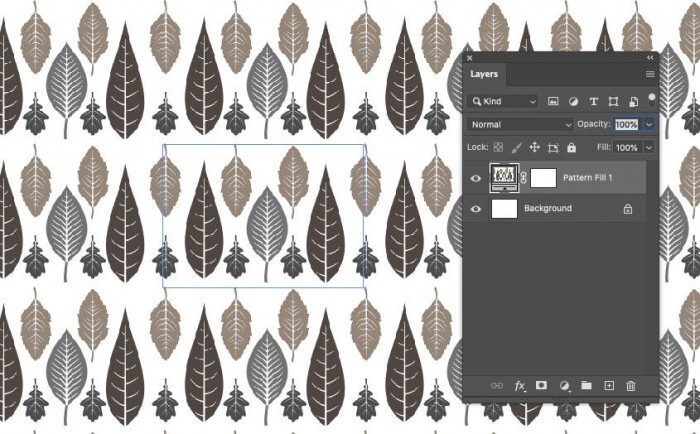
Task: Lock all layer attributes padlock
Action: pyautogui.click(x=571, y=147)
